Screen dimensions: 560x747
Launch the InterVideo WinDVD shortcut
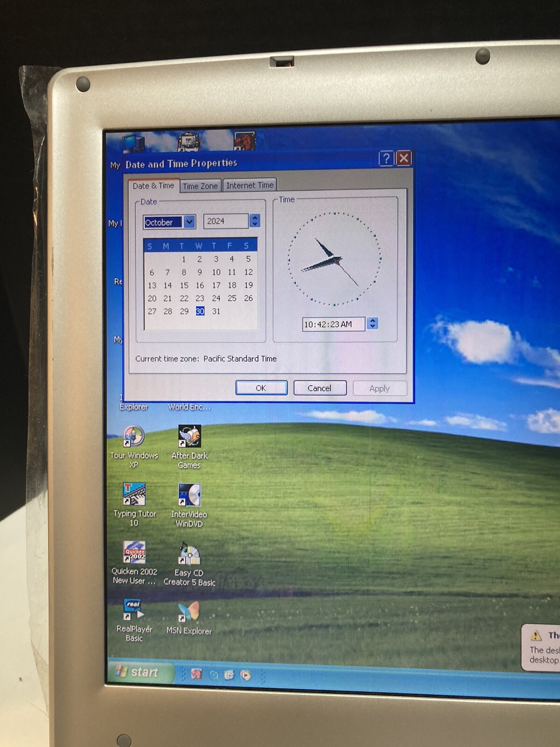pos(189,505)
